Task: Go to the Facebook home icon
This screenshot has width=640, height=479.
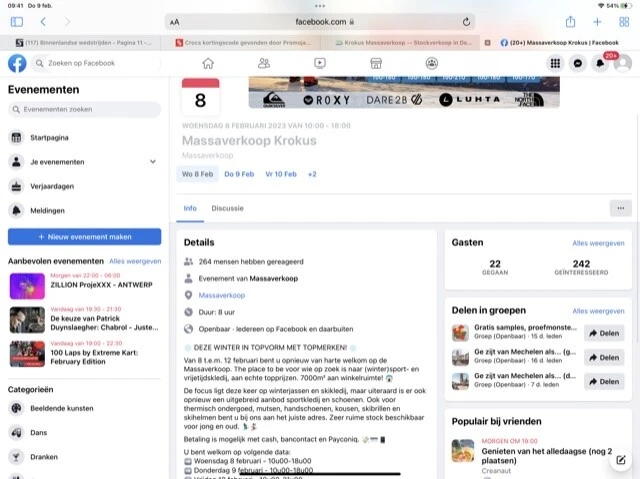Action: click(x=208, y=63)
